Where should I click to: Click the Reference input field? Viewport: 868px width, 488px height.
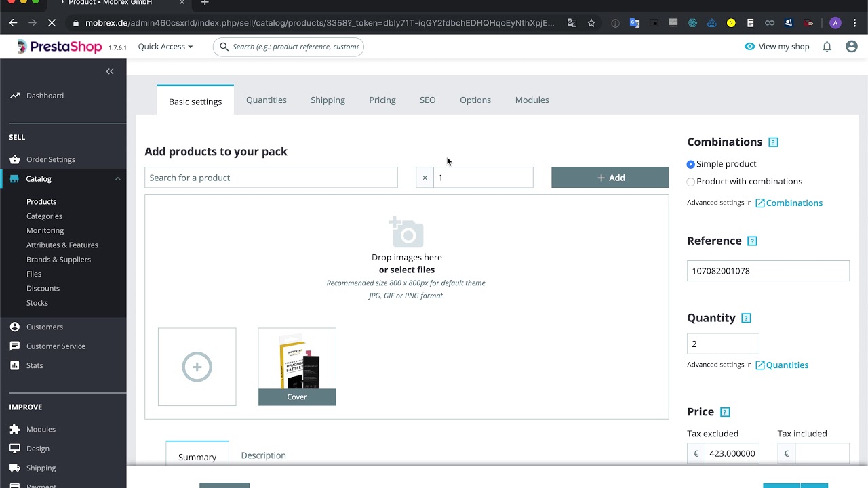click(768, 271)
